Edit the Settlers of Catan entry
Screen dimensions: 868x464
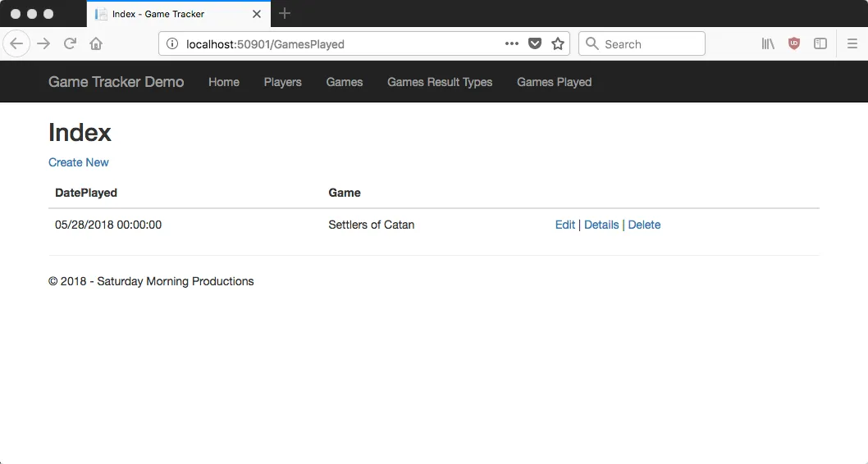564,225
